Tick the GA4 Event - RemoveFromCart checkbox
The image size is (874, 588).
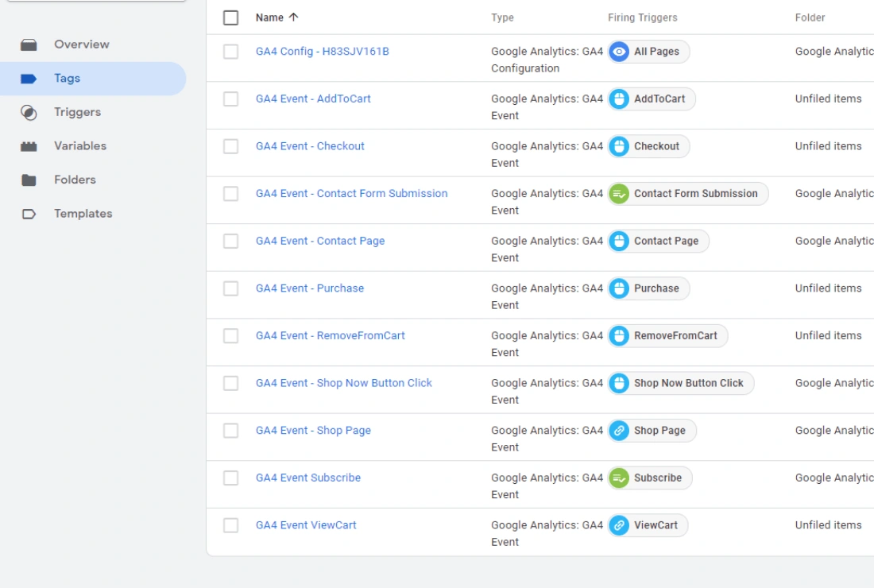click(x=230, y=336)
